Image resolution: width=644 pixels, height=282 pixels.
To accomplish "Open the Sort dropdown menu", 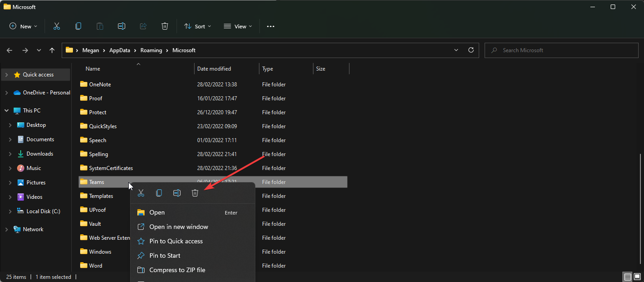I will coord(198,27).
